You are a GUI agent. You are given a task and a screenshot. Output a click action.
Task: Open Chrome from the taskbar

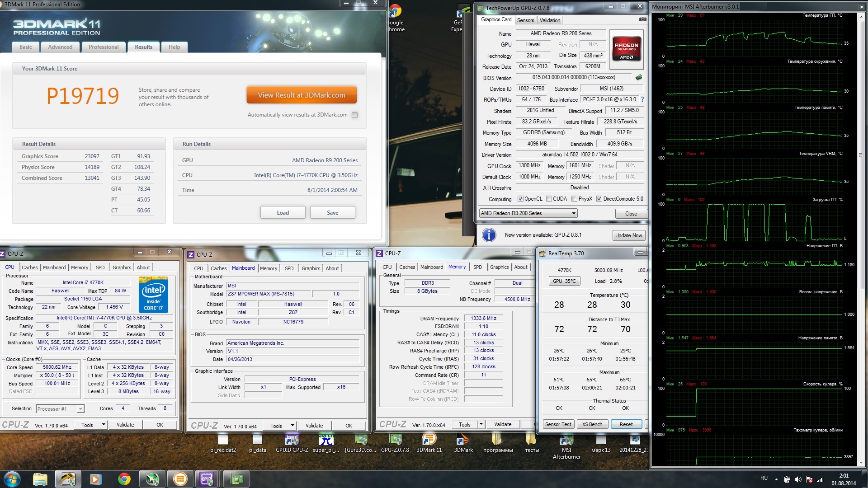[124, 479]
